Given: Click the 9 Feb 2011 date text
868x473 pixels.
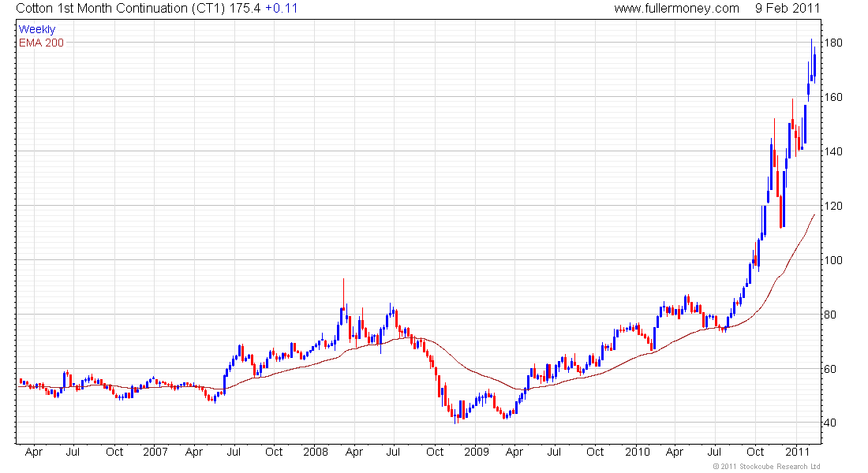Looking at the screenshot, I should (788, 9).
